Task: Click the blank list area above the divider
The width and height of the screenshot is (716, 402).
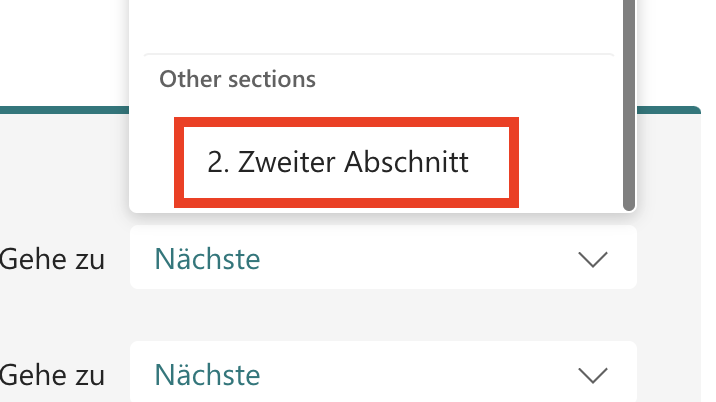Action: click(x=378, y=25)
